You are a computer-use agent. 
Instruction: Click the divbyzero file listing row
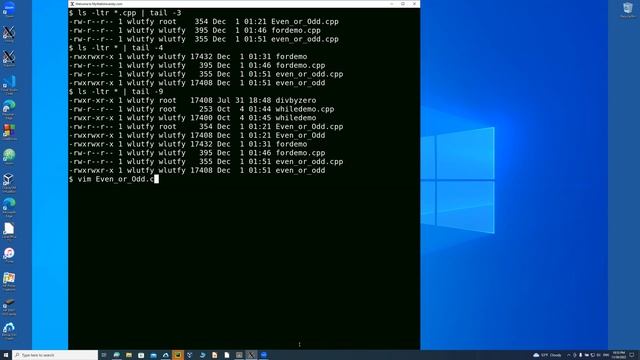pyautogui.click(x=192, y=100)
